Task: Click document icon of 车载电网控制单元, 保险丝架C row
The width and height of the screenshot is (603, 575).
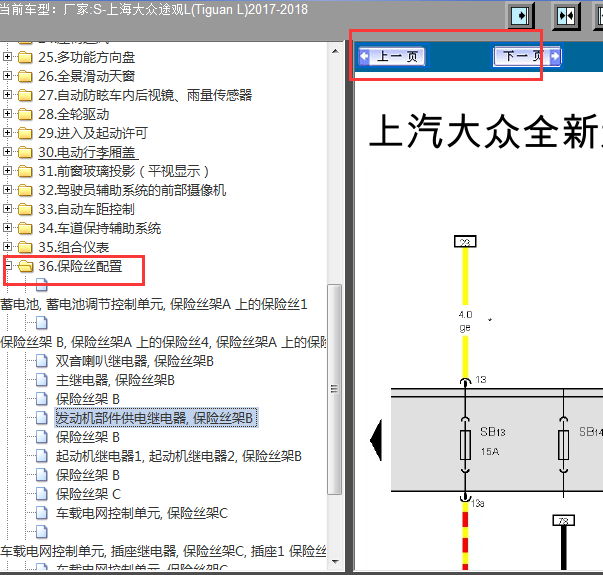Action: tap(42, 513)
